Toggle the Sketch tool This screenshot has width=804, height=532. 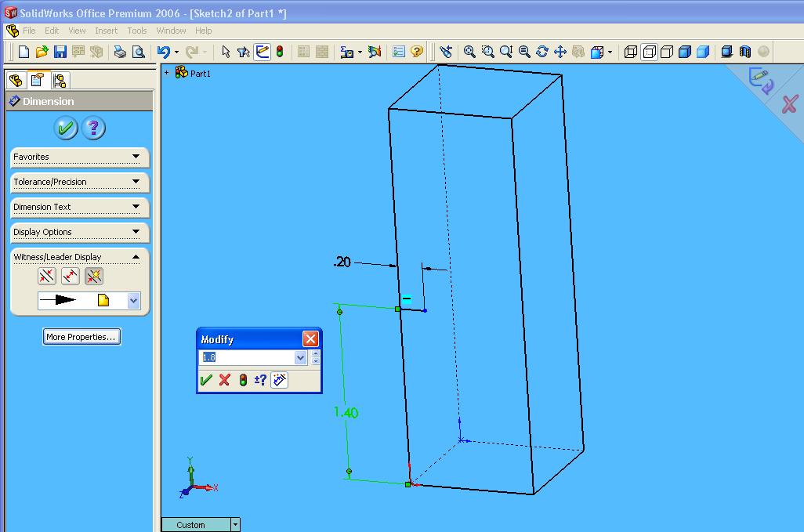[x=263, y=52]
